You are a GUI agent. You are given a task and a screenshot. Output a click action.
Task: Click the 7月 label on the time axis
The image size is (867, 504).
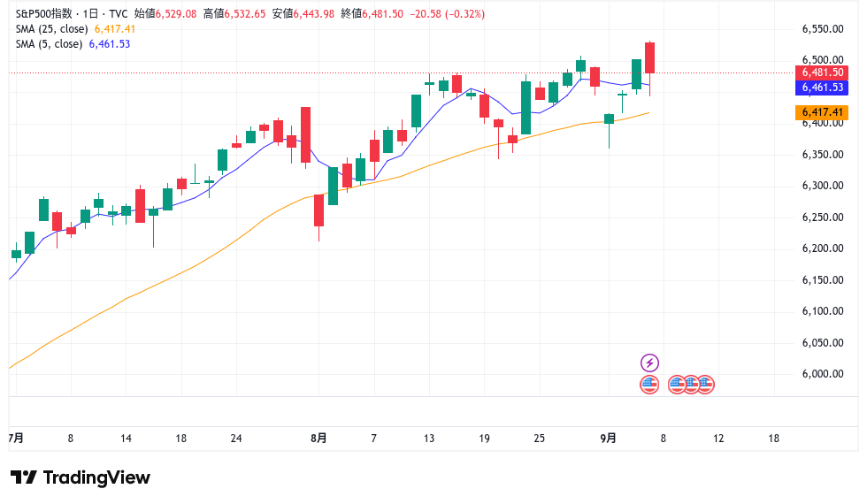[15, 438]
